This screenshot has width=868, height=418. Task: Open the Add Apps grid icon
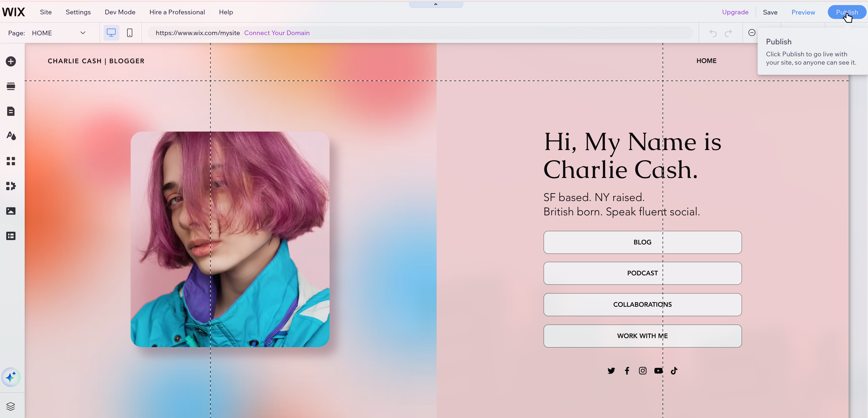pyautogui.click(x=11, y=161)
